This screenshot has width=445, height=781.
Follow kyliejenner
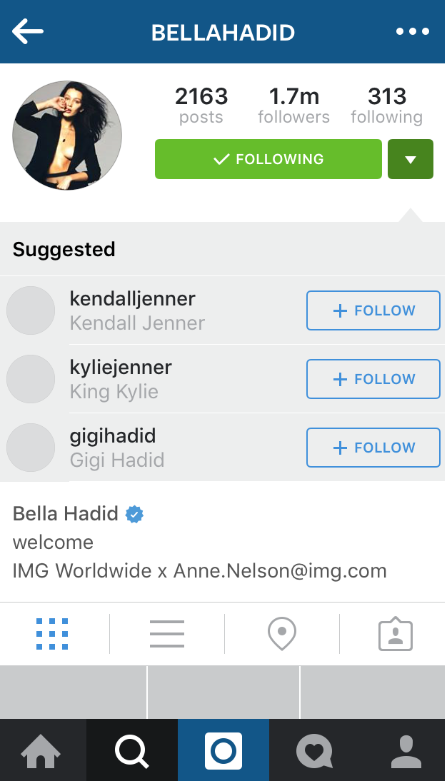pyautogui.click(x=373, y=379)
